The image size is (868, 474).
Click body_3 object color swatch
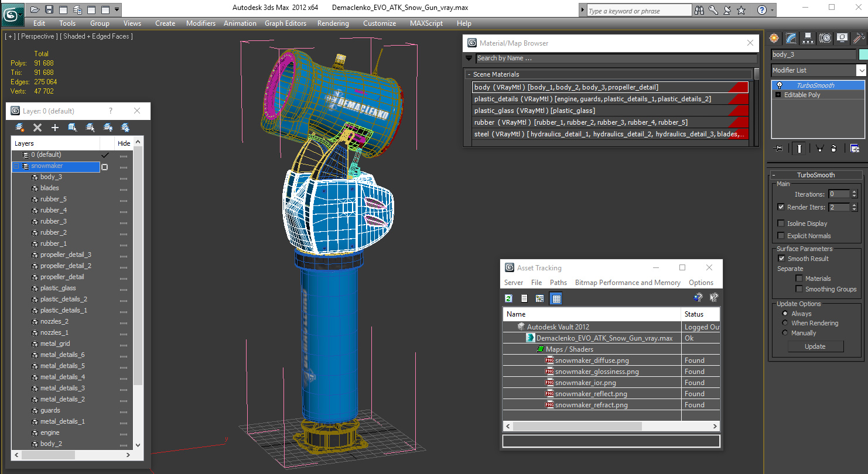click(x=863, y=54)
